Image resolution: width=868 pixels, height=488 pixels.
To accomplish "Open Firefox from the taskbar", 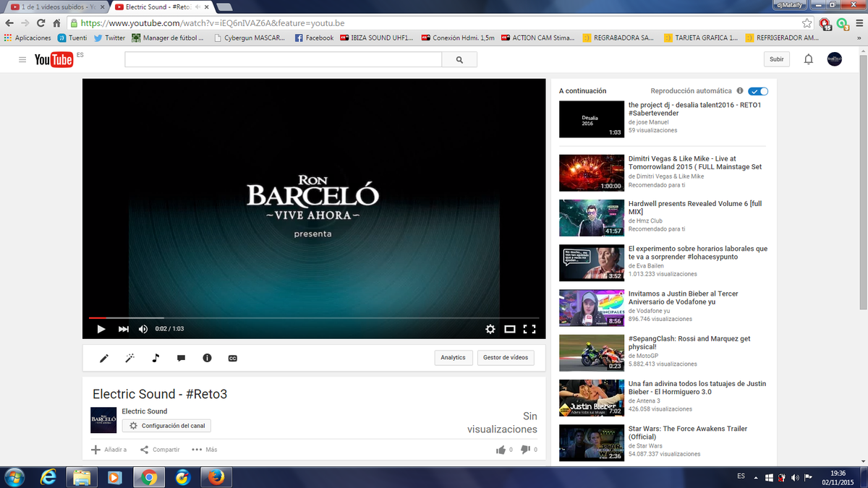I will point(215,477).
